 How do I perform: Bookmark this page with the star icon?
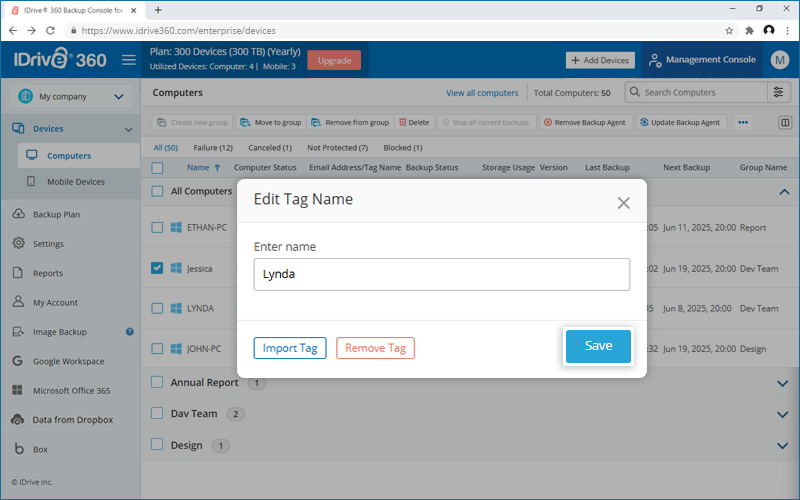729,31
